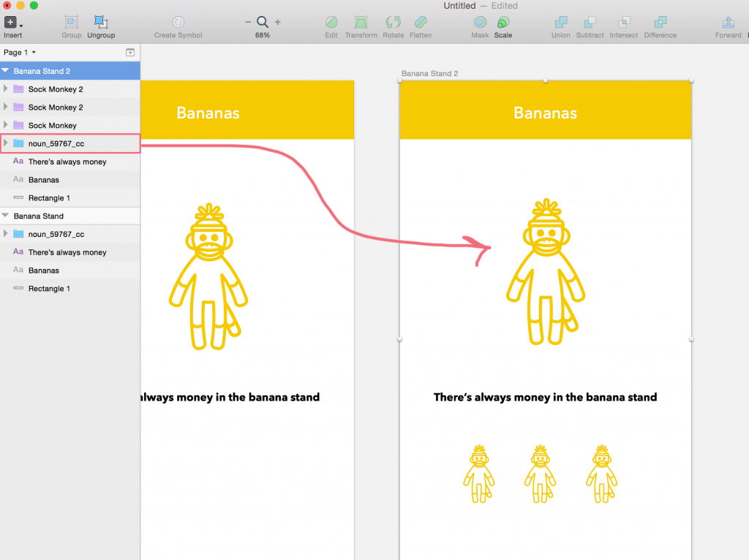This screenshot has height=560, width=749.
Task: Select the Rectangle 1 layer in Banana Stand
Action: pyautogui.click(x=49, y=289)
